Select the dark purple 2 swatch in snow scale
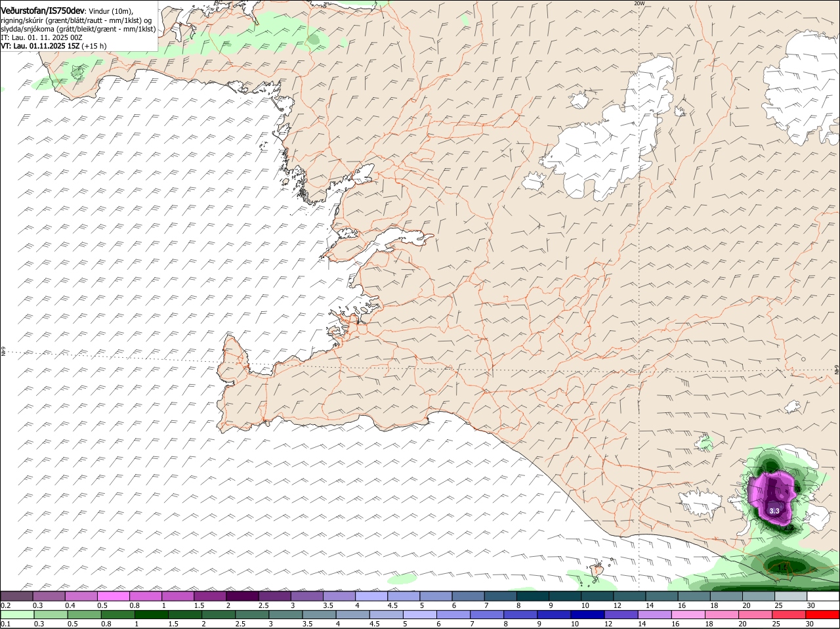 242,596
